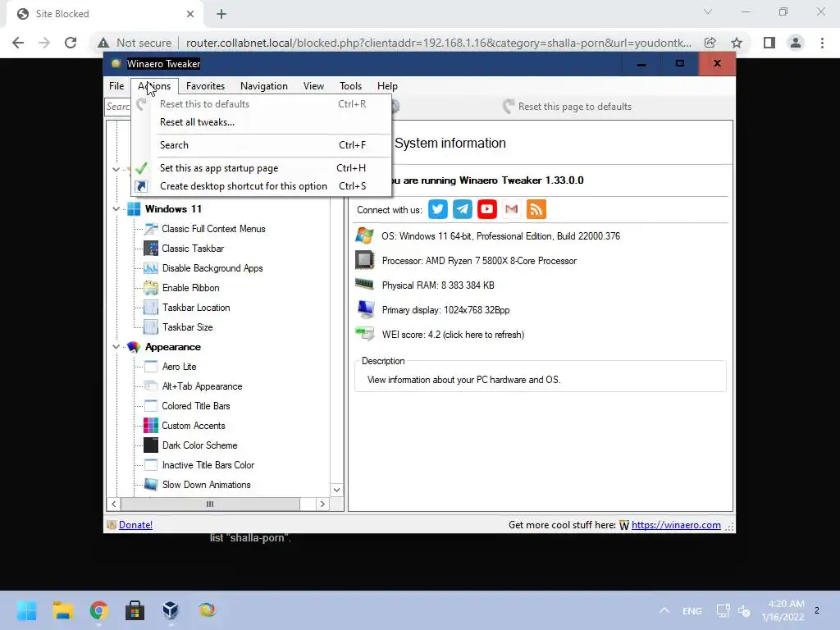Screen dimensions: 840x630
Task: Click Taskbar Location icon
Action: click(151, 308)
